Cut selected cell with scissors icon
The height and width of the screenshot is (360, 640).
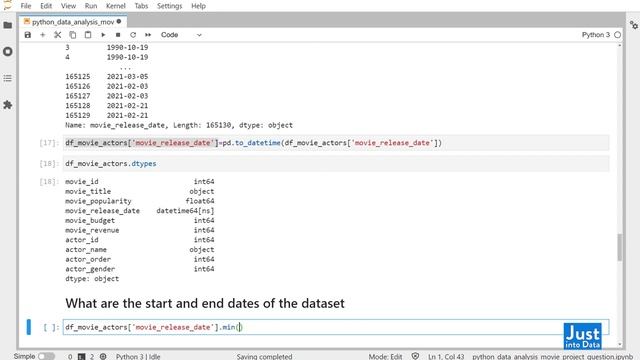click(x=58, y=35)
